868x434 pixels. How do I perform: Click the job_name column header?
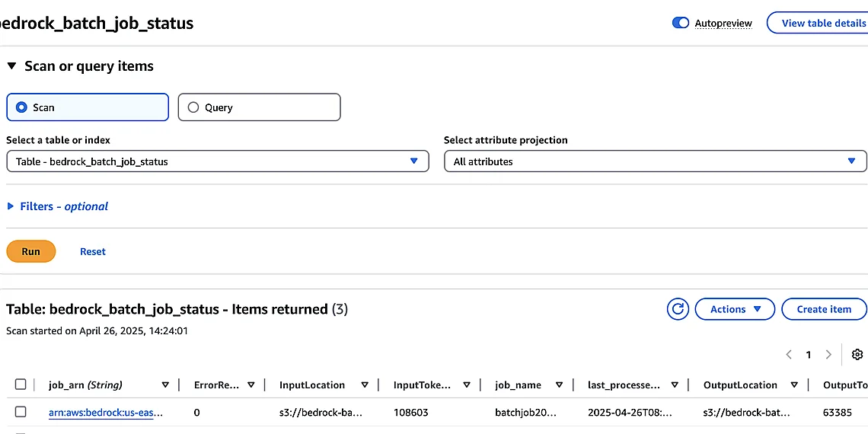pyautogui.click(x=519, y=385)
